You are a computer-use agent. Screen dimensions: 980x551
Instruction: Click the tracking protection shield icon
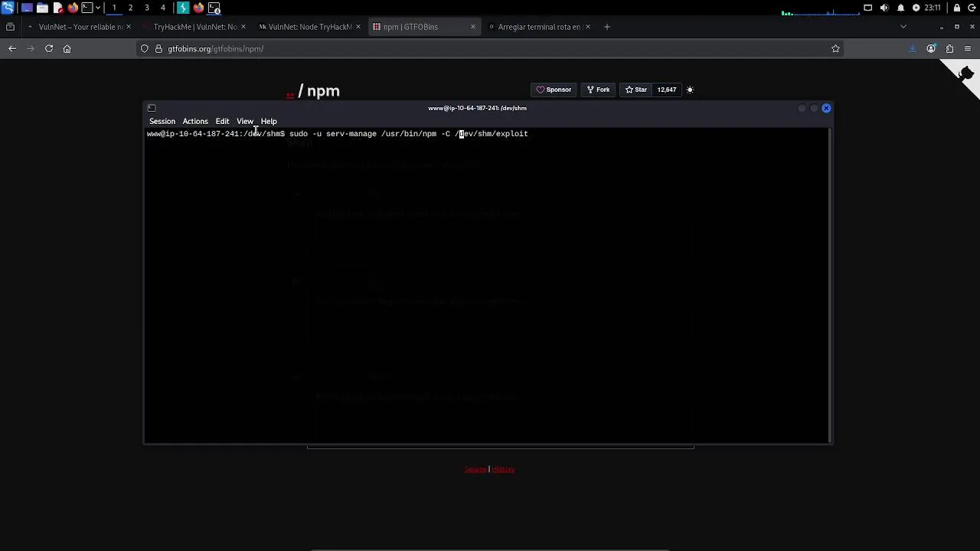pos(144,49)
